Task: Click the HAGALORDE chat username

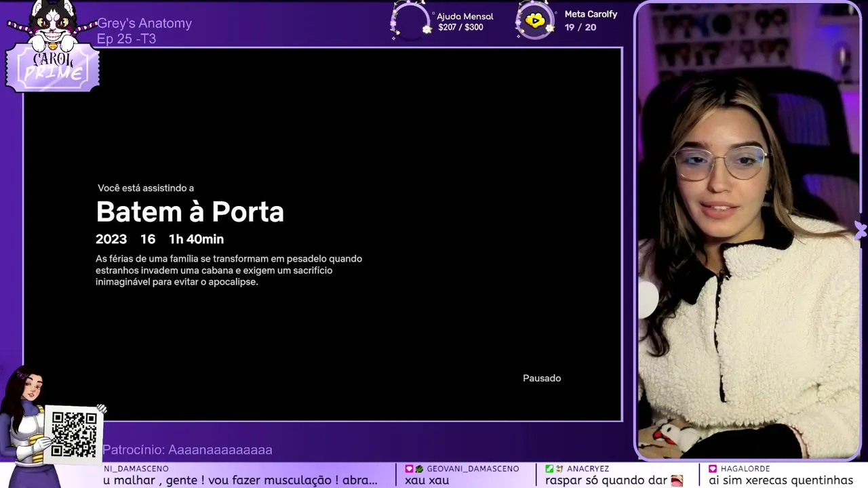Action: (745, 468)
